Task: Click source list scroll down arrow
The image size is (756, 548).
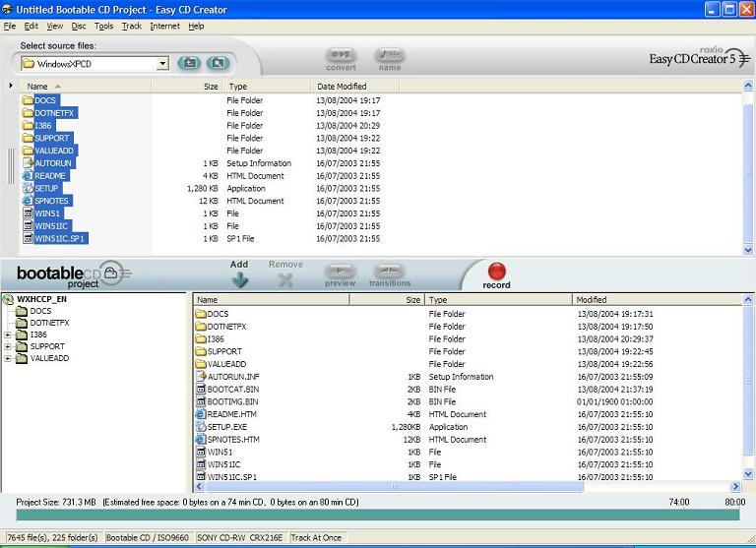Action: click(x=748, y=250)
